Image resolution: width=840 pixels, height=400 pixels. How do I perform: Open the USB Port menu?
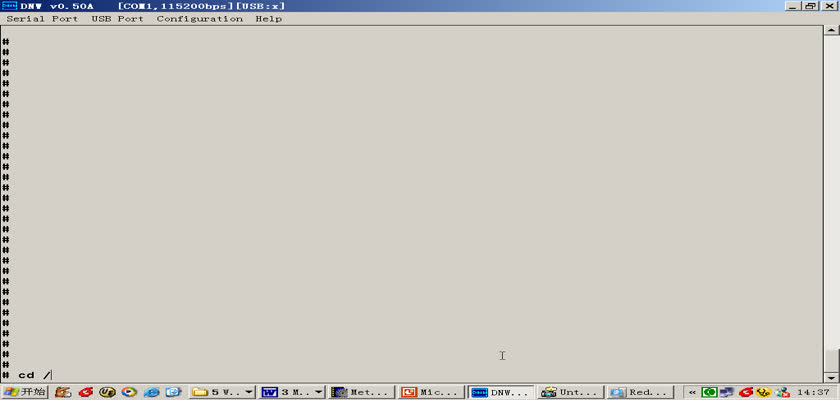coord(117,19)
